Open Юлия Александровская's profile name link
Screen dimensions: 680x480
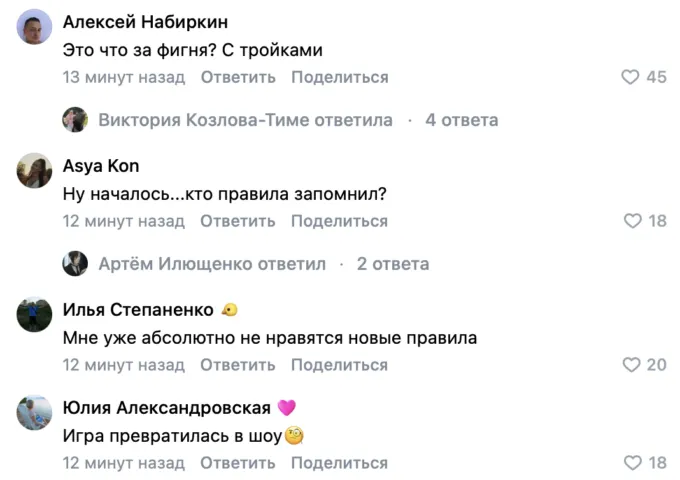[x=166, y=408]
